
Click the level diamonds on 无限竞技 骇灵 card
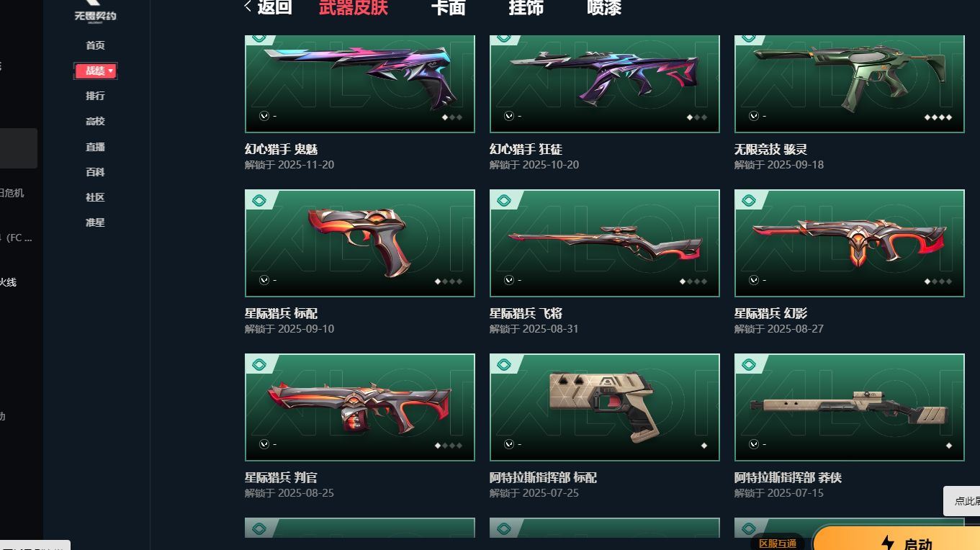click(x=938, y=117)
